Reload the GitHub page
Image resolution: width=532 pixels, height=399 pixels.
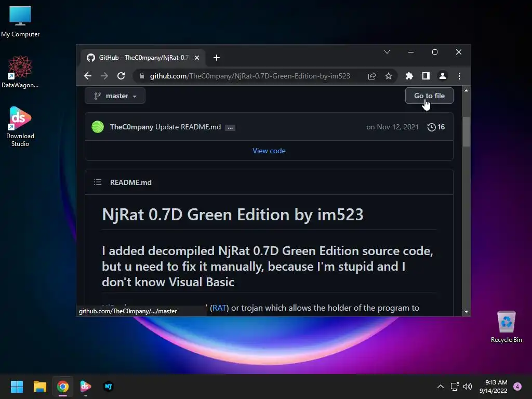point(121,76)
